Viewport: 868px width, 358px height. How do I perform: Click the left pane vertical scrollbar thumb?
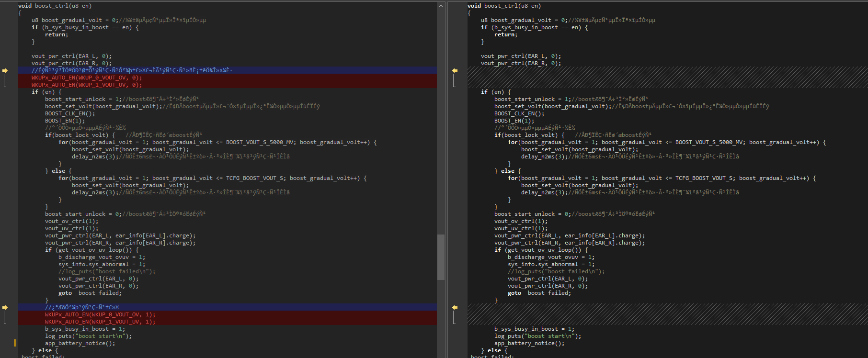[x=441, y=257]
